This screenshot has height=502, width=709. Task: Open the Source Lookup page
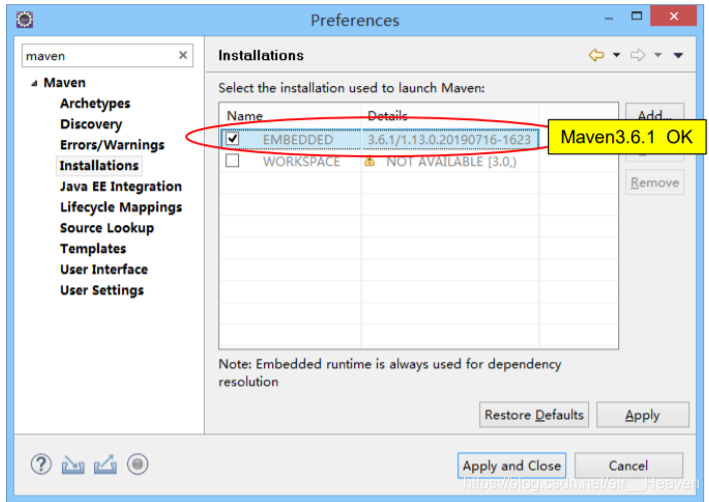(x=107, y=228)
